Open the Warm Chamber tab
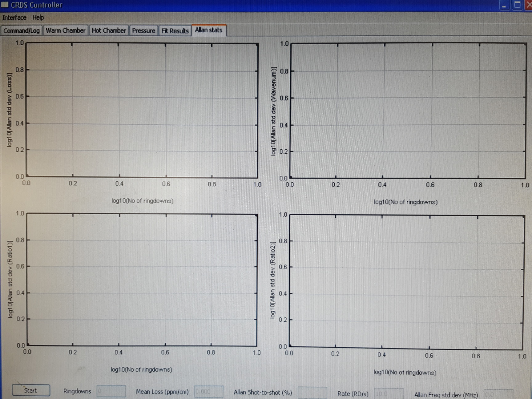The width and height of the screenshot is (532, 399). (65, 30)
